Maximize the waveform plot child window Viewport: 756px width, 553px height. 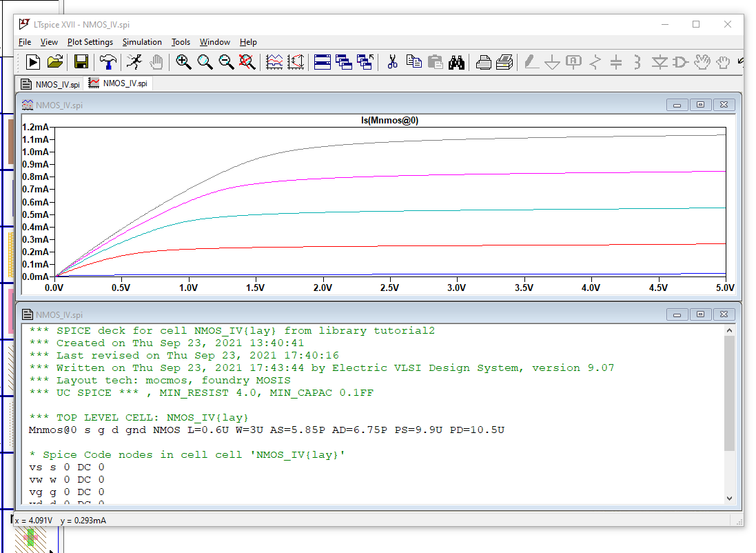point(700,105)
